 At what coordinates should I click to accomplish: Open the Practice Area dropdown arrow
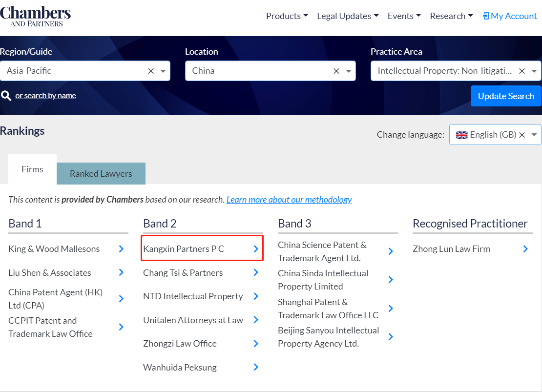534,71
